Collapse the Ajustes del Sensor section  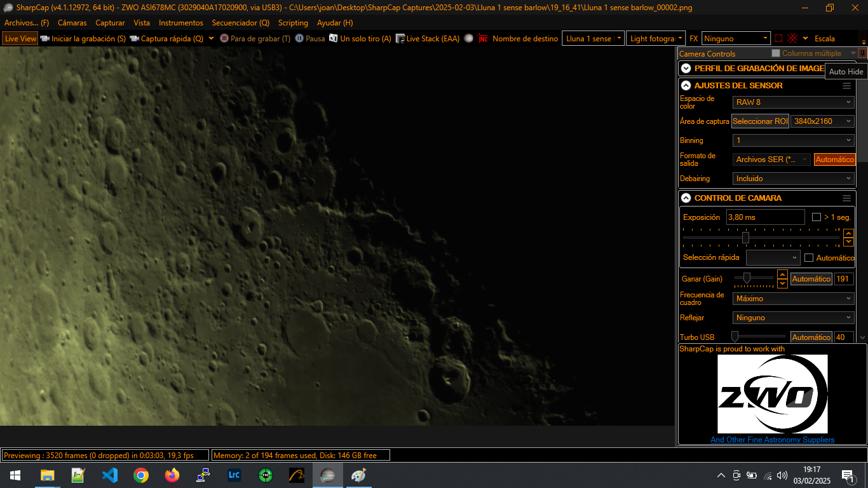tap(686, 86)
